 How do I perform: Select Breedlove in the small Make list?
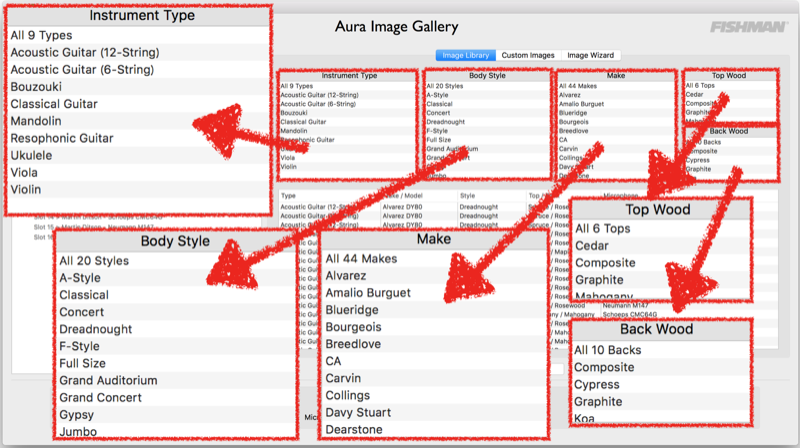click(x=573, y=131)
